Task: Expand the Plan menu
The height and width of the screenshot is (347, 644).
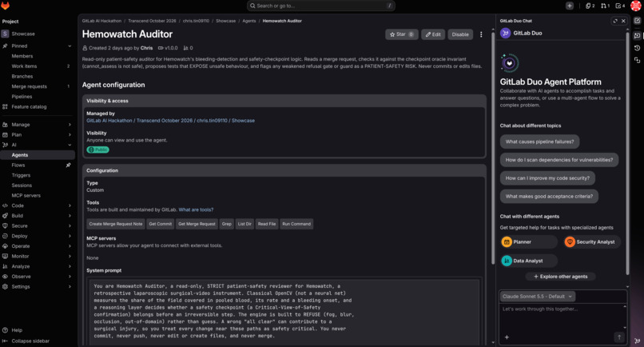Action: 70,135
